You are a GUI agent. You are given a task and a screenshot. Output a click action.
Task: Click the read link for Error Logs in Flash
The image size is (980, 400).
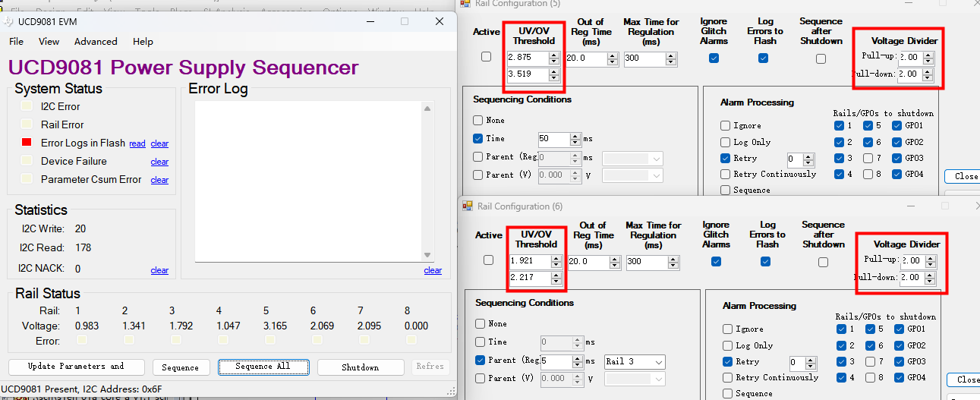[137, 143]
